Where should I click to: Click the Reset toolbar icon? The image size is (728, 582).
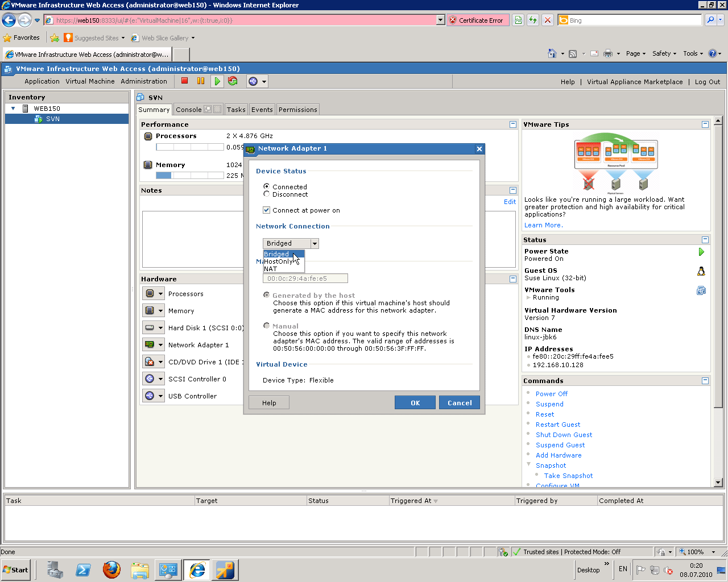pyautogui.click(x=233, y=81)
